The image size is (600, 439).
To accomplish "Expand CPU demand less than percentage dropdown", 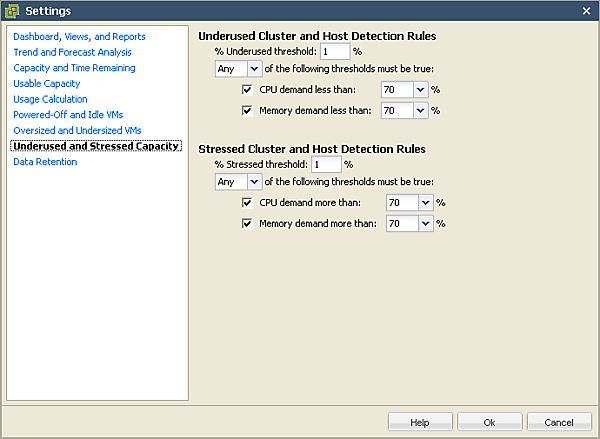I will coord(421,89).
